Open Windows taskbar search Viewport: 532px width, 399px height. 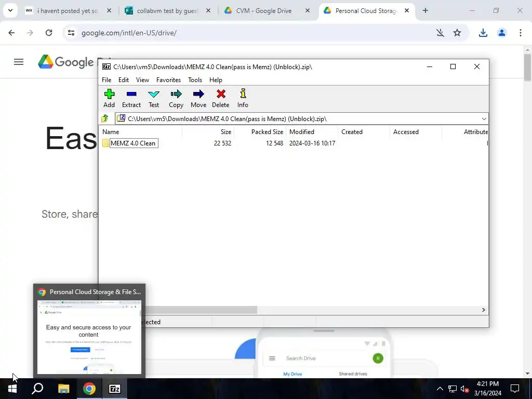(x=37, y=389)
